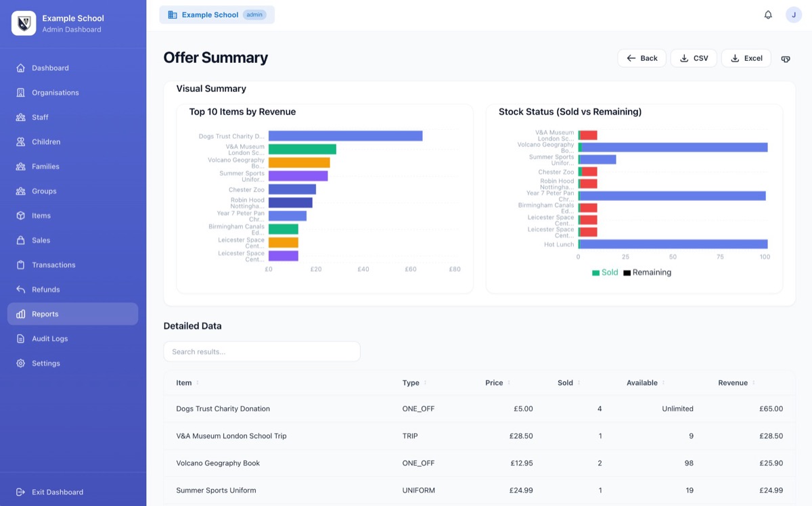Click the Back button

coord(641,58)
